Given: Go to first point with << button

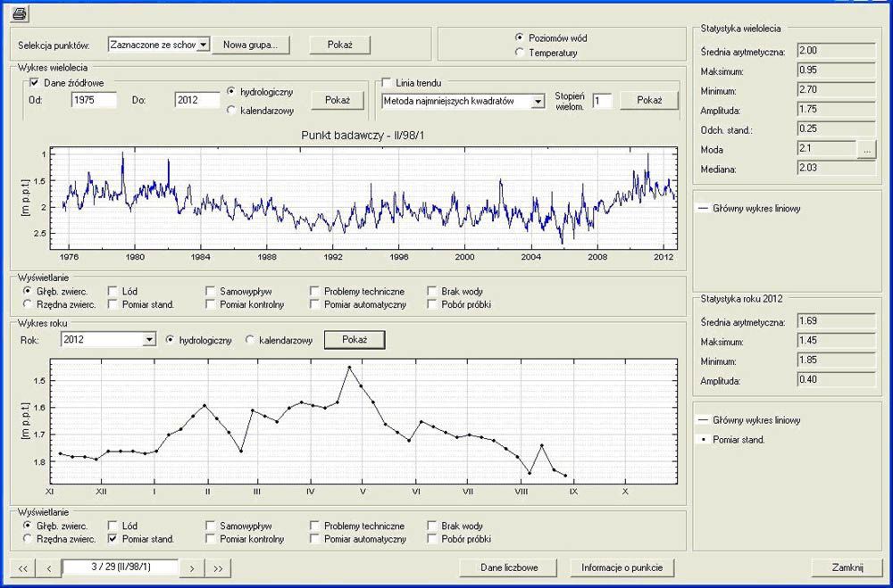Looking at the screenshot, I should (x=23, y=567).
